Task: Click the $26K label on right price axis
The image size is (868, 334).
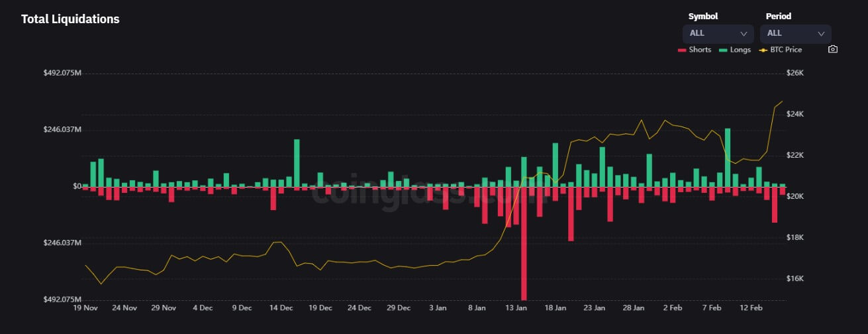Action: (x=795, y=74)
